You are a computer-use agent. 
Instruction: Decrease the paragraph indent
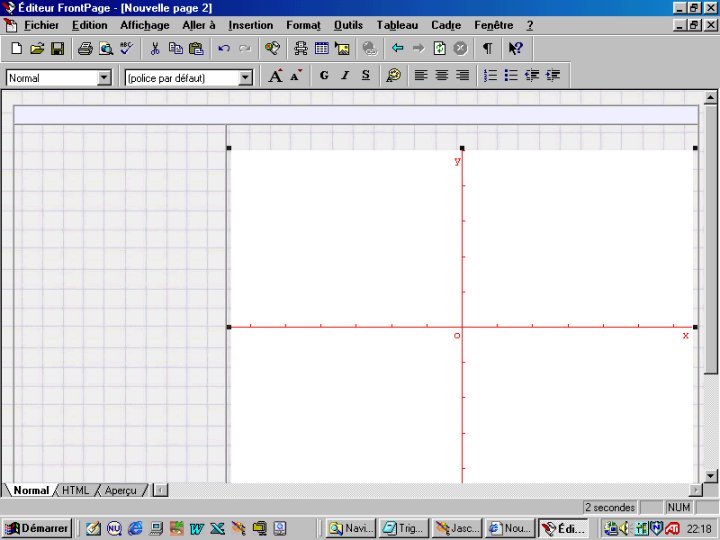click(532, 76)
